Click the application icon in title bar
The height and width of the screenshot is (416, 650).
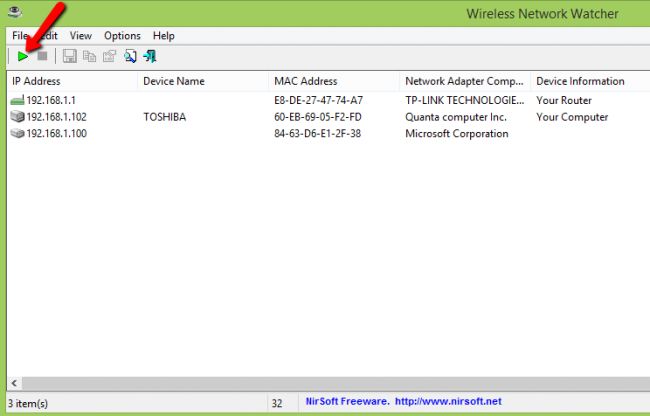point(15,12)
